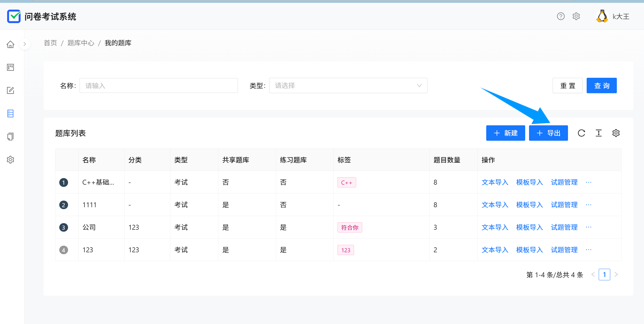Open the table density height icon
This screenshot has width=644, height=324.
[x=599, y=133]
